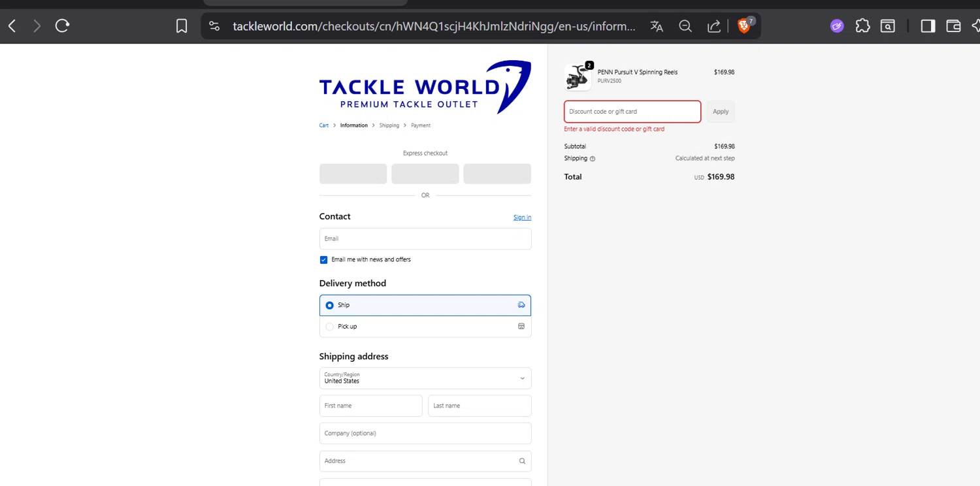Click the shipping info help icon
This screenshot has width=980, height=486.
[x=593, y=159]
